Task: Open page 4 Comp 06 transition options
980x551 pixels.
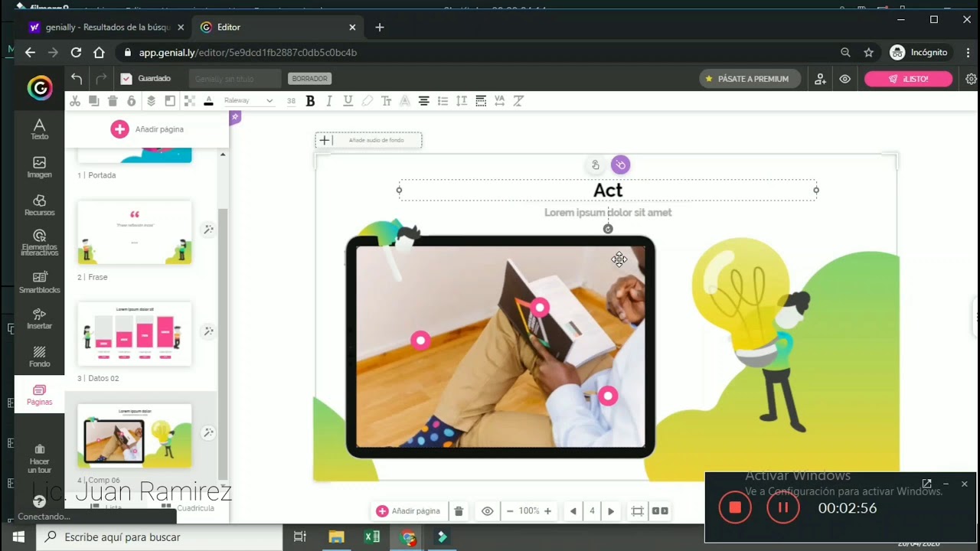Action: (207, 433)
